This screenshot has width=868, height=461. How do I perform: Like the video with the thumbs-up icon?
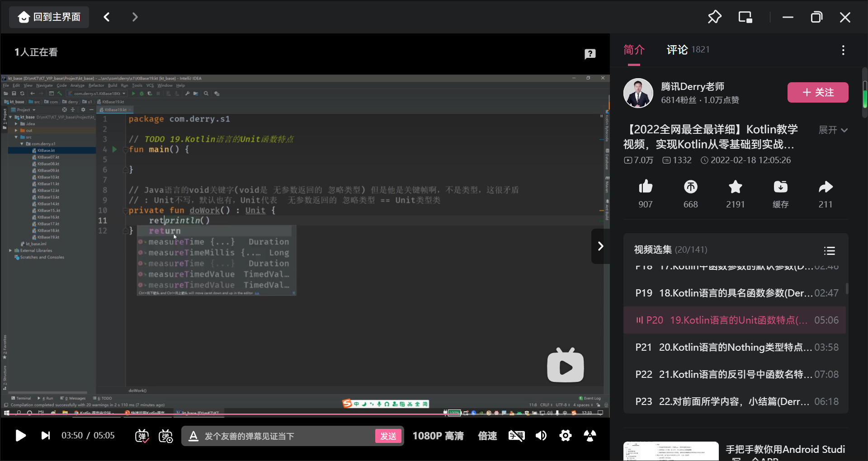pyautogui.click(x=646, y=187)
